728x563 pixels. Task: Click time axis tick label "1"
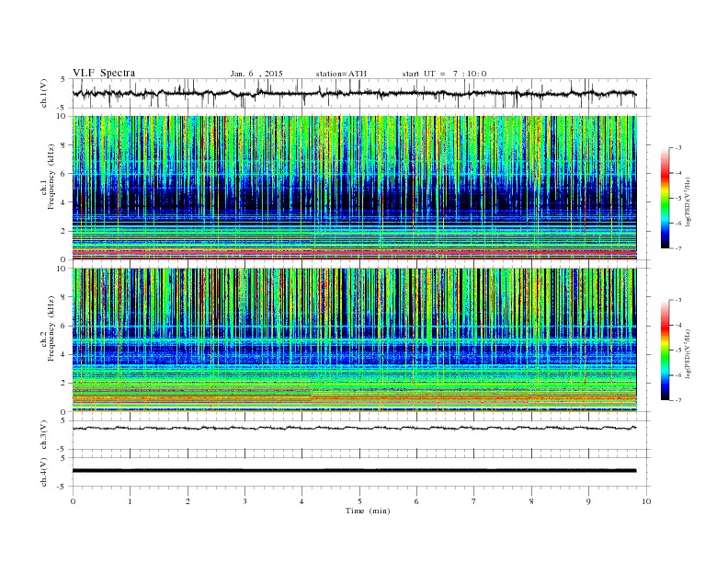pyautogui.click(x=131, y=501)
